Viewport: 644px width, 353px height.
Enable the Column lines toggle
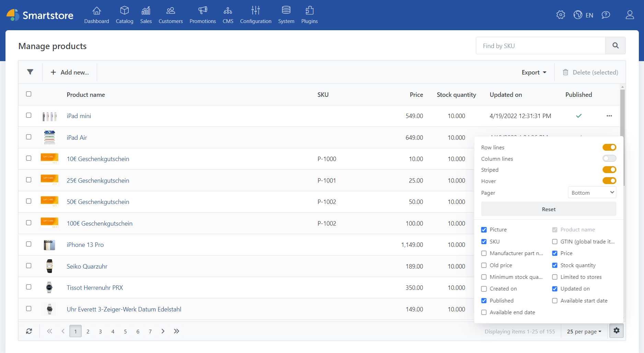click(609, 159)
